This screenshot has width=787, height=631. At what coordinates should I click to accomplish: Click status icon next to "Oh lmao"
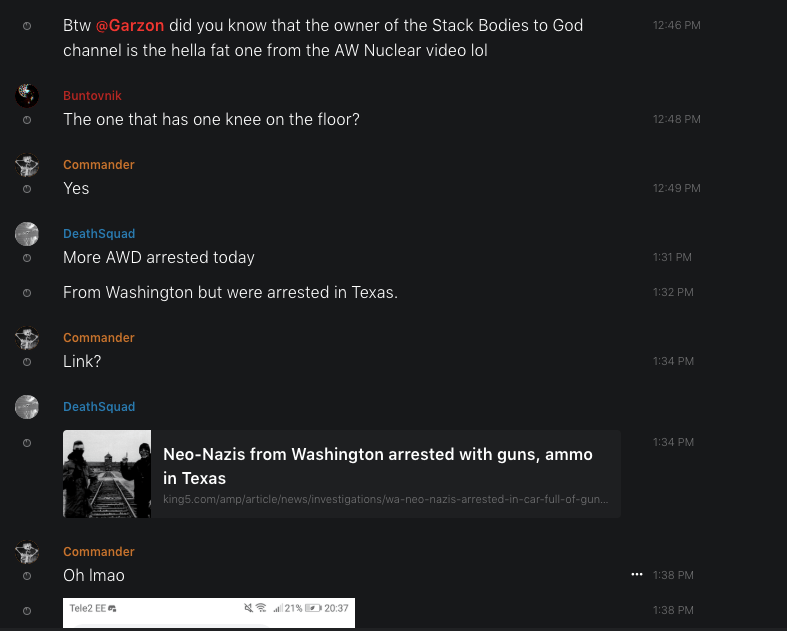point(27,576)
